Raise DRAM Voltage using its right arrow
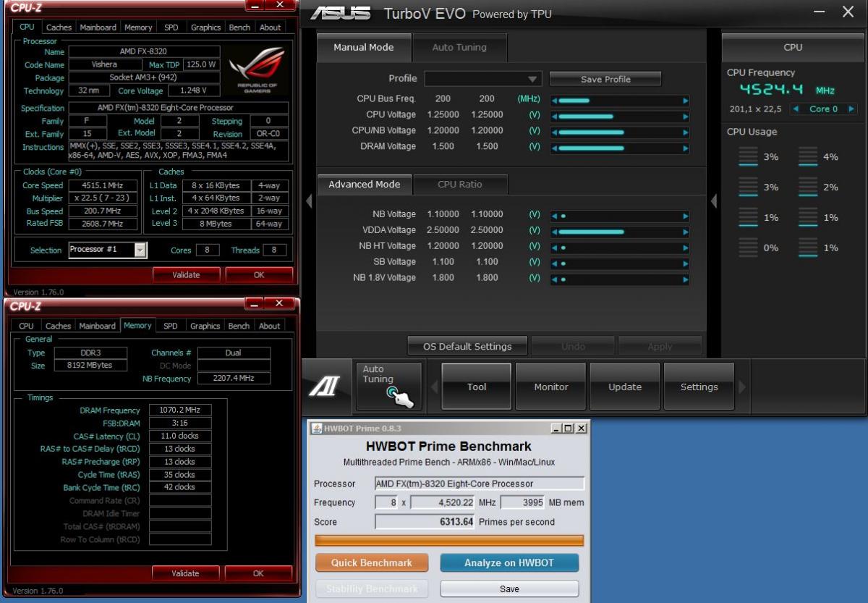868x603 pixels. coord(685,148)
